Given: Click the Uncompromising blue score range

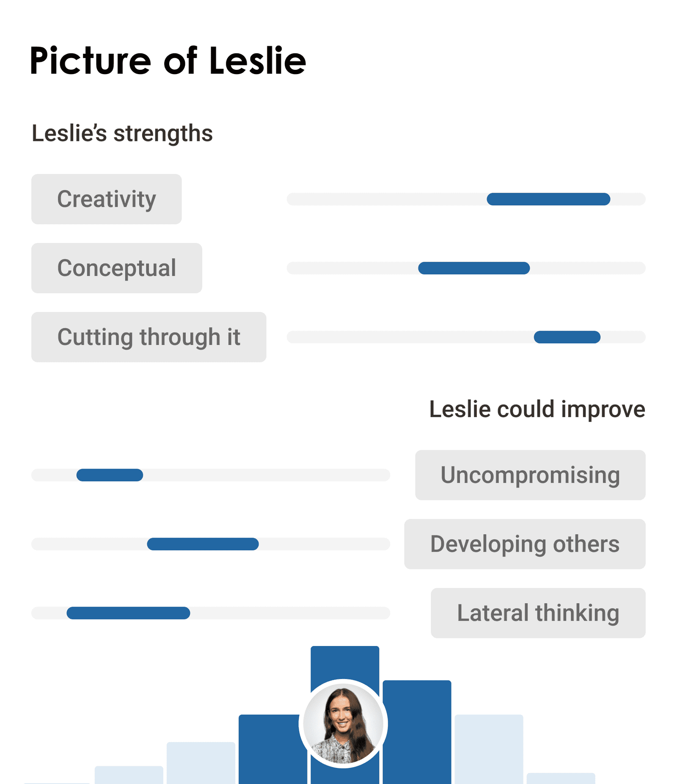Looking at the screenshot, I should coord(110,475).
